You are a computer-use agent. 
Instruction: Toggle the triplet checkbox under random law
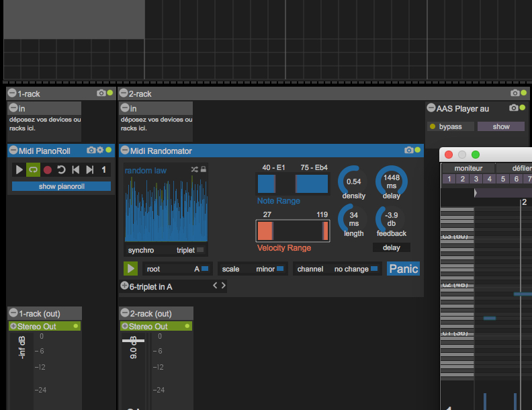[200, 250]
